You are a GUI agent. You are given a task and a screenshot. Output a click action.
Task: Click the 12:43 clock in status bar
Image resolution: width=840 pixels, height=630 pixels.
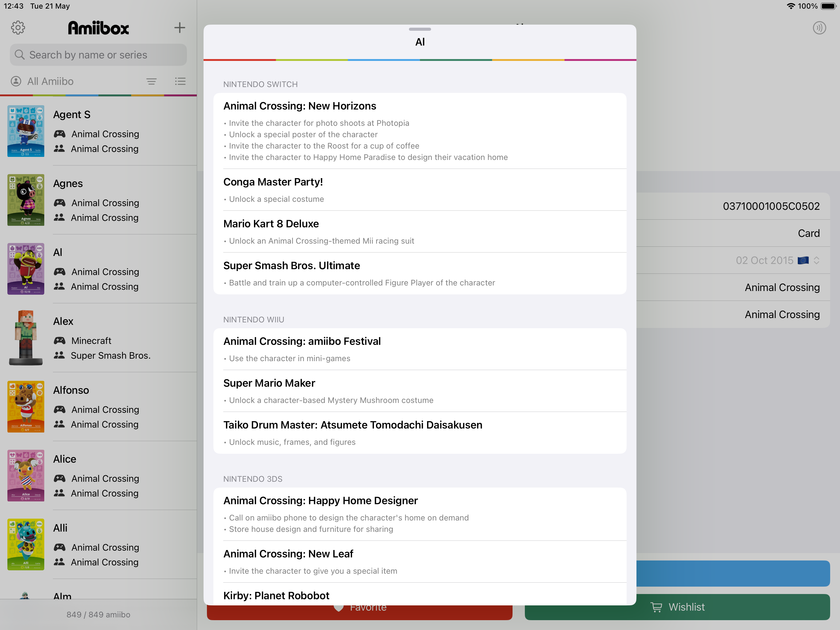[14, 6]
